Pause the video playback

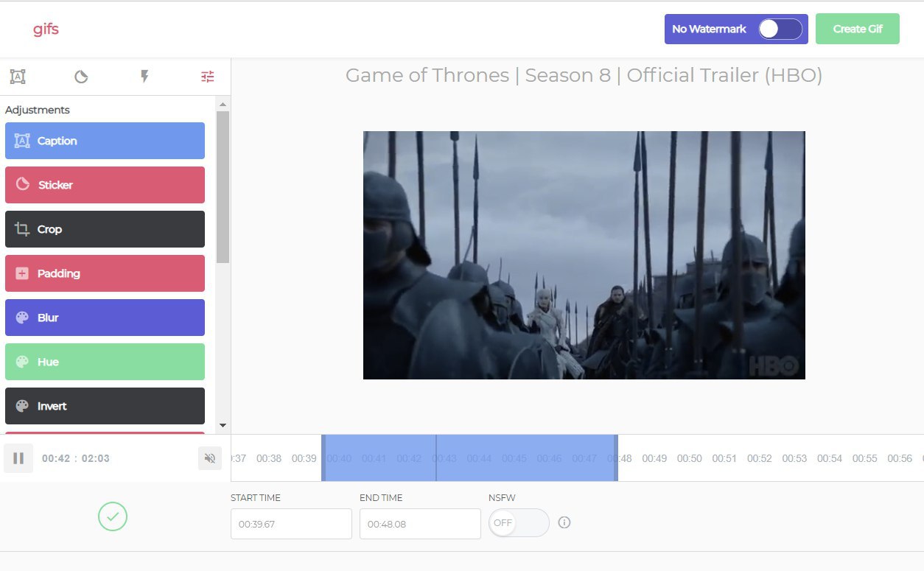coord(18,458)
